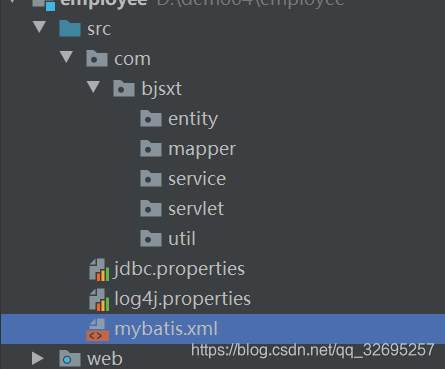Click the service package icon

151,178
